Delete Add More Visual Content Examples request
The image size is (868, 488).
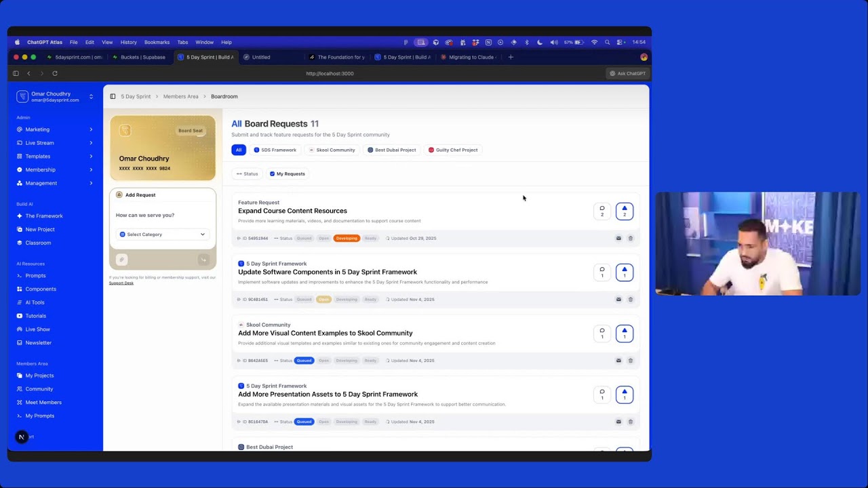click(x=631, y=361)
